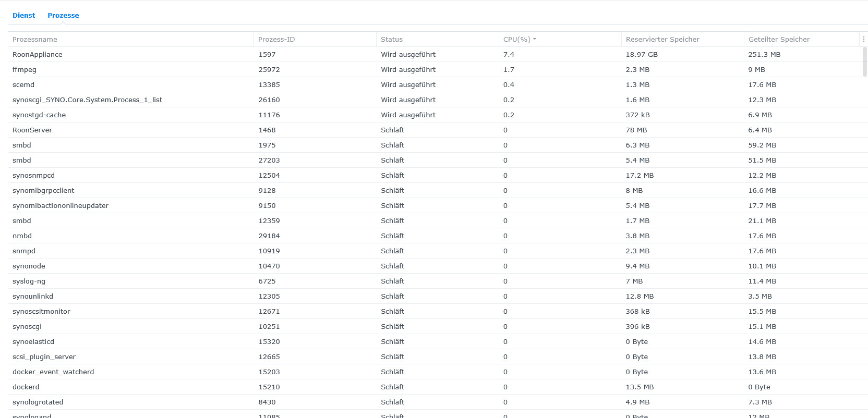The width and height of the screenshot is (868, 418).
Task: Sort by Prozess-ID column header
Action: [276, 39]
